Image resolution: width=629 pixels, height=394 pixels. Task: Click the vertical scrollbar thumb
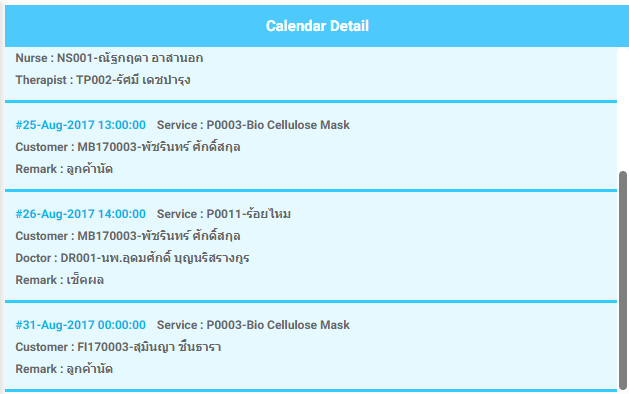tap(623, 279)
